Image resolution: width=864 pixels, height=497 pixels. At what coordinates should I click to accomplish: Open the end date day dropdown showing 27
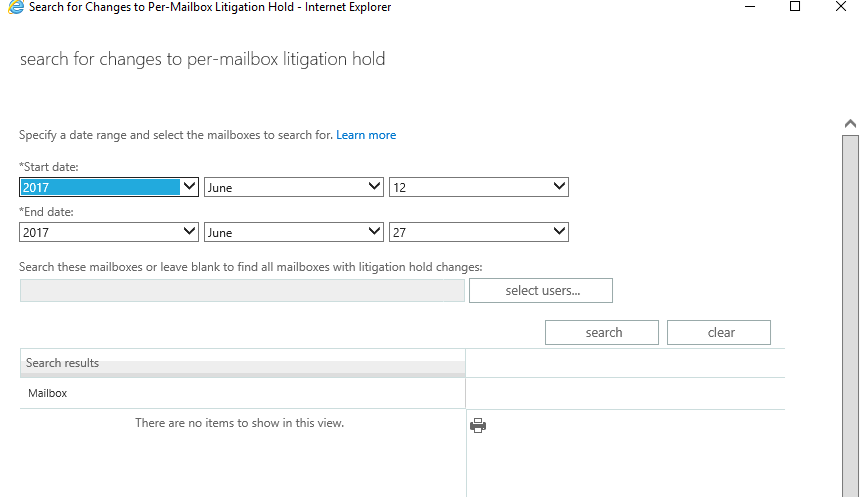(x=479, y=233)
